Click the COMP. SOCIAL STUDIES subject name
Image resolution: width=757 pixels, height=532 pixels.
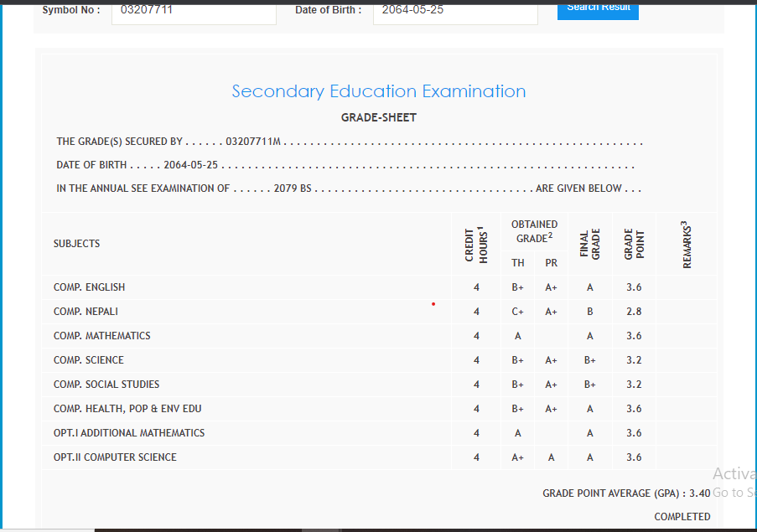(106, 385)
